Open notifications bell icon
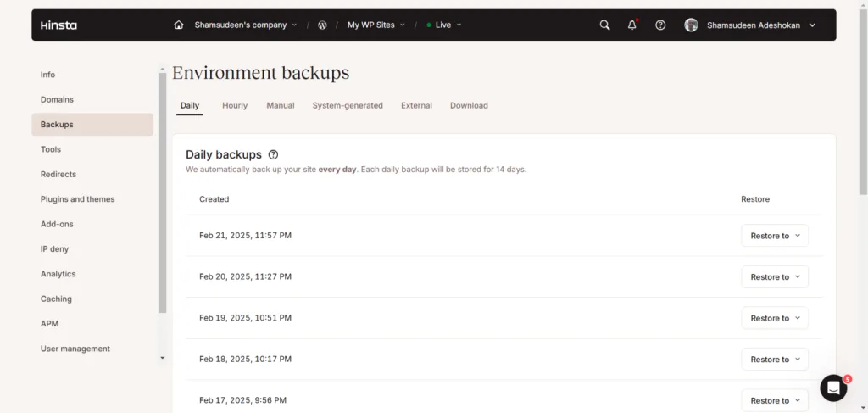 632,25
